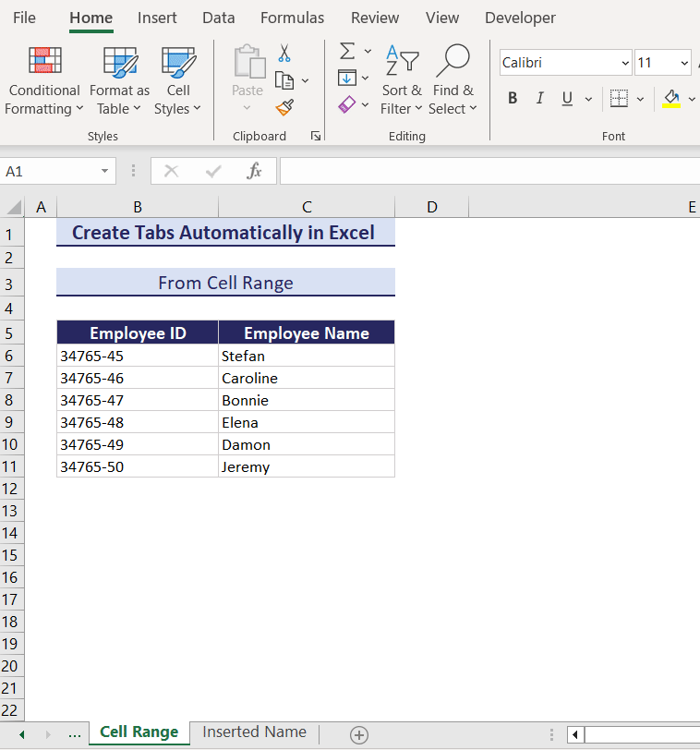Screen dimensions: 700x750
Task: Select cell containing Stefan
Action: tap(307, 356)
